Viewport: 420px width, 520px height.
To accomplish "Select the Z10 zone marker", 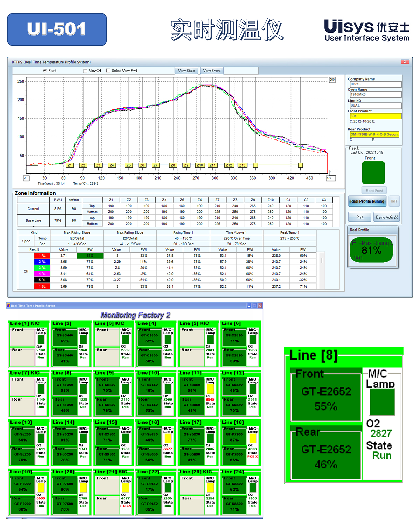I will 199,165.
